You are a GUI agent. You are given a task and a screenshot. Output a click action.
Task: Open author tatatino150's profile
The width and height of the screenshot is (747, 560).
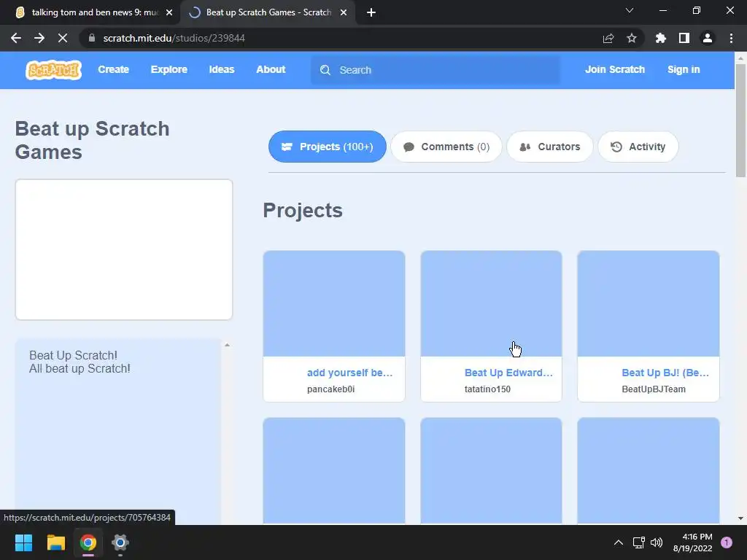pyautogui.click(x=487, y=389)
